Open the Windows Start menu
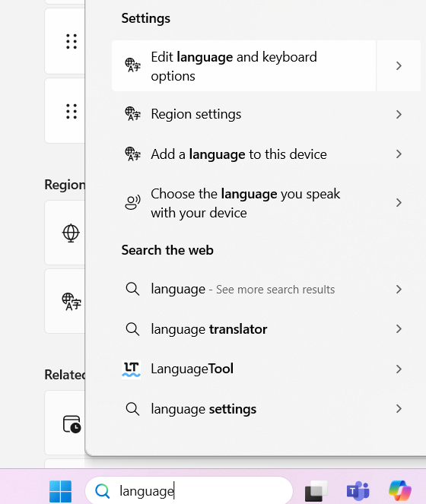 [x=61, y=492]
